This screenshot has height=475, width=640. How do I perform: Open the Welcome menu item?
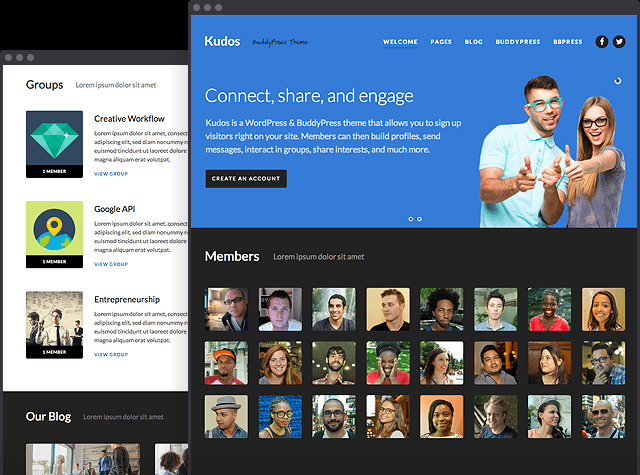[x=400, y=42]
